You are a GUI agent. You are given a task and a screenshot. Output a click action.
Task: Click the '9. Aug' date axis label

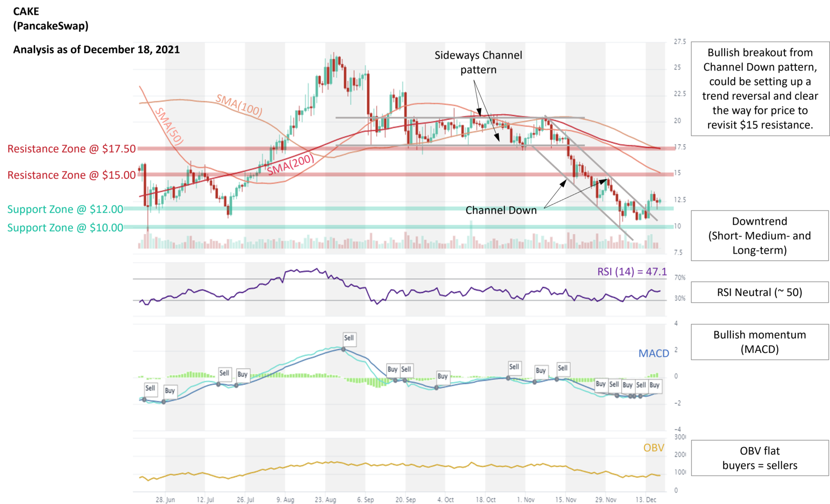(285, 499)
